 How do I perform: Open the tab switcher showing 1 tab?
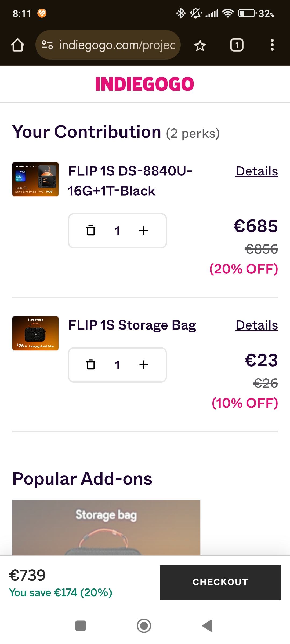click(x=237, y=45)
